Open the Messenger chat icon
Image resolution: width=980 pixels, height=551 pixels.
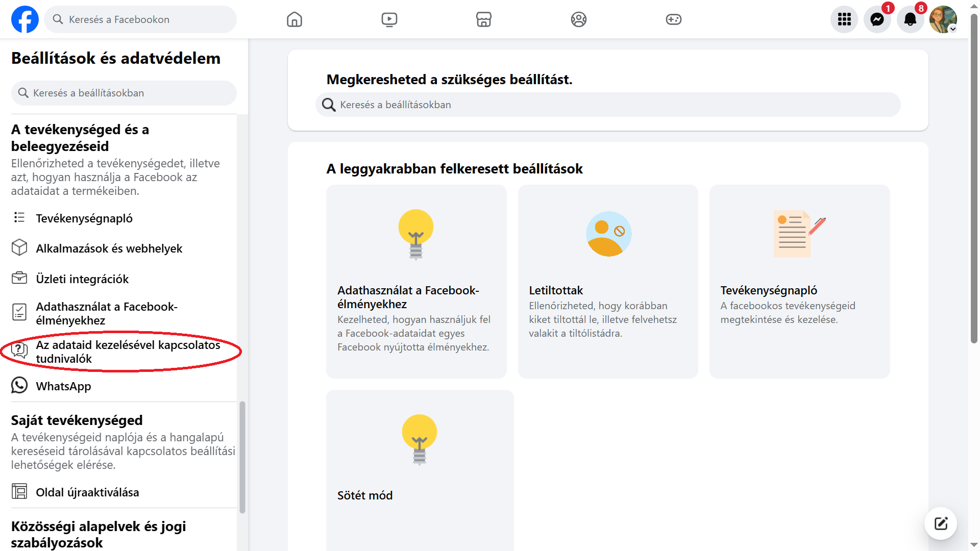point(877,19)
